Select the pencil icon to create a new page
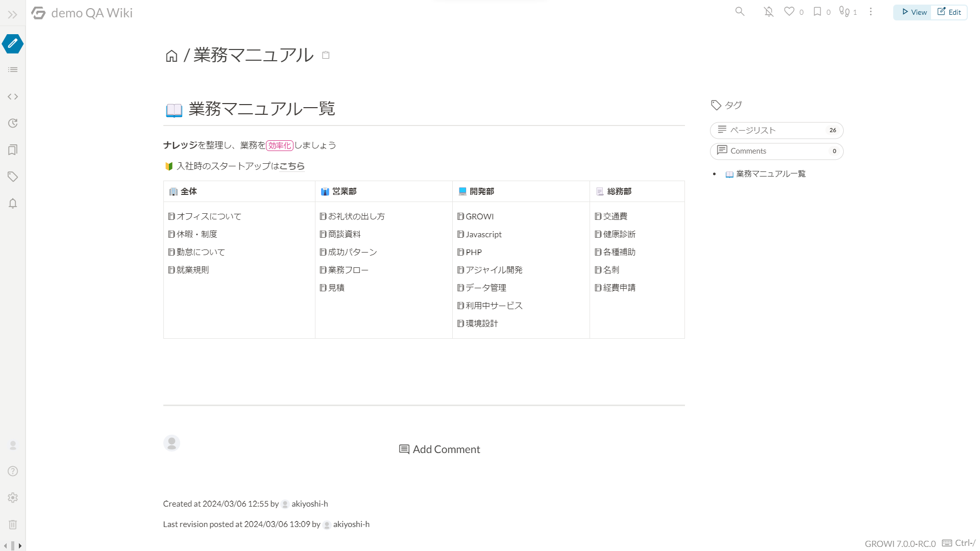The image size is (980, 551). (x=12, y=44)
